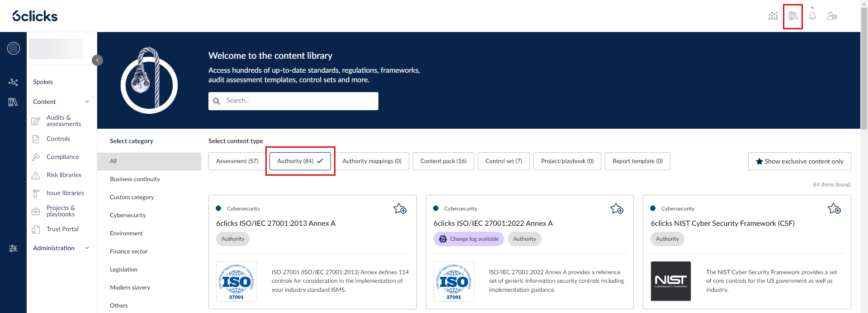Open Trust Portal page
Image resolution: width=868 pixels, height=313 pixels.
62,229
